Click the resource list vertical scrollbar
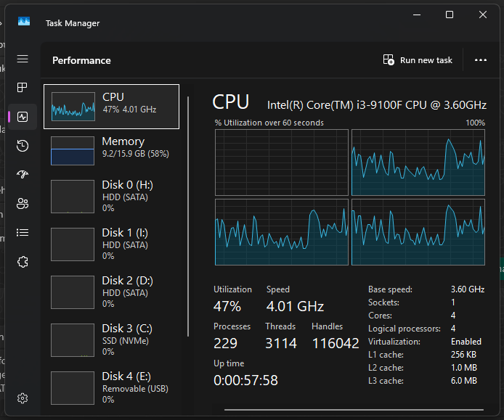The image size is (504, 420). (190, 218)
